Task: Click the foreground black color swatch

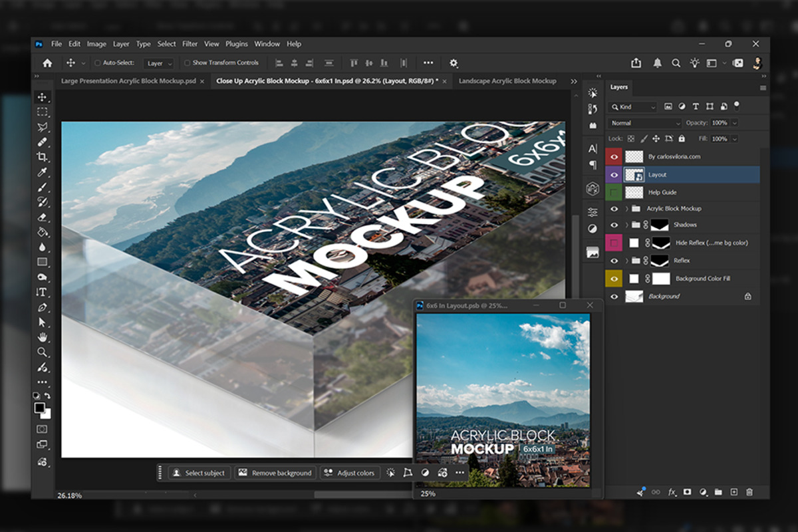Action: (x=40, y=408)
